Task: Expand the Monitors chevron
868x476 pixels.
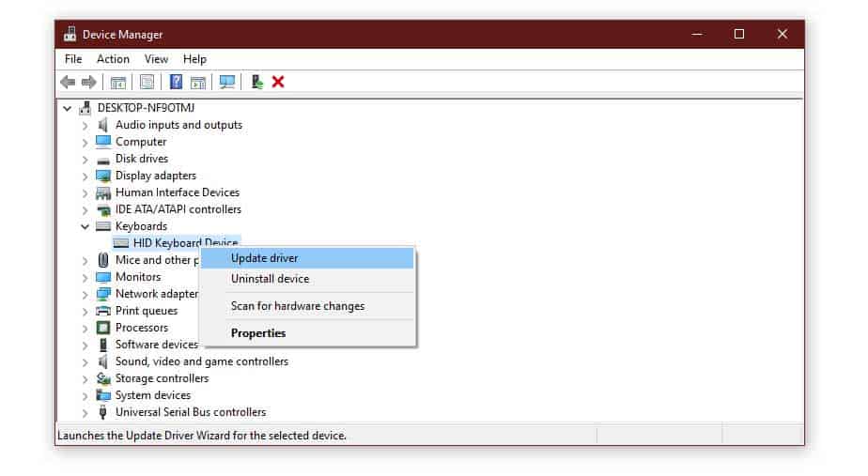Action: click(85, 278)
